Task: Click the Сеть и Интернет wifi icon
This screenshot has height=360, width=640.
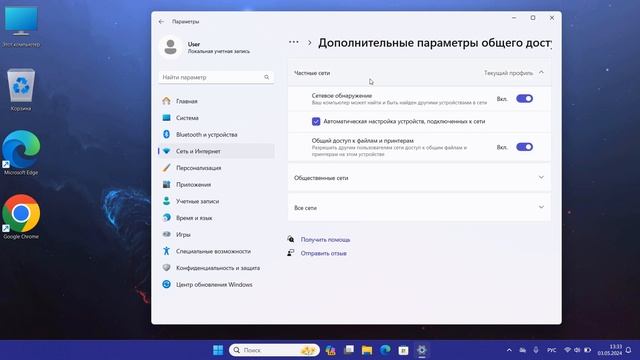Action: [x=166, y=151]
